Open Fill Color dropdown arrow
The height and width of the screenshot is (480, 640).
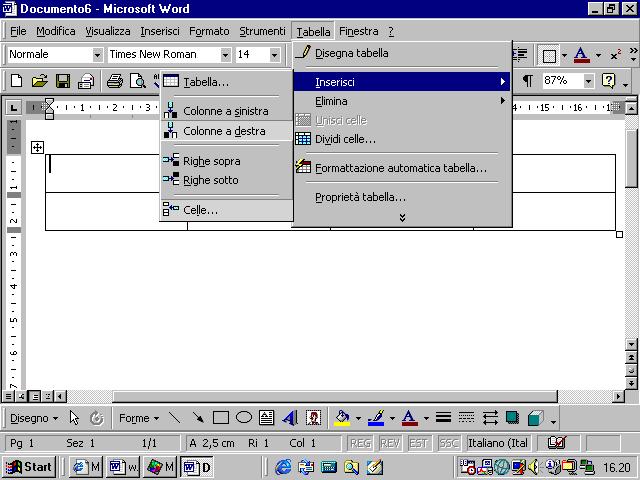pos(358,418)
